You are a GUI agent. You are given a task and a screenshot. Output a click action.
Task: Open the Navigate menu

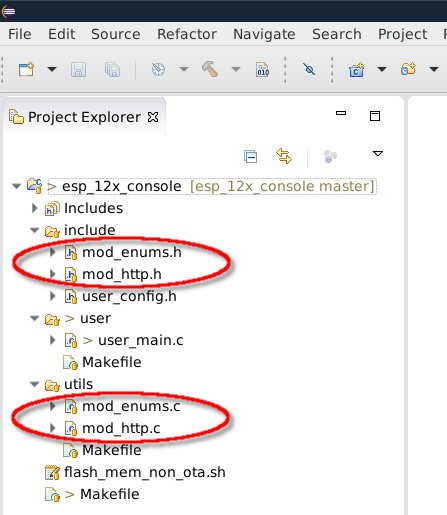pyautogui.click(x=264, y=34)
